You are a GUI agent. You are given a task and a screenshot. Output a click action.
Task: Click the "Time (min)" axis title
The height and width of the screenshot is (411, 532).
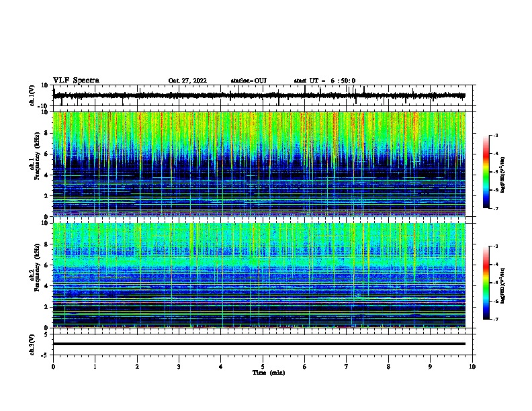click(269, 373)
